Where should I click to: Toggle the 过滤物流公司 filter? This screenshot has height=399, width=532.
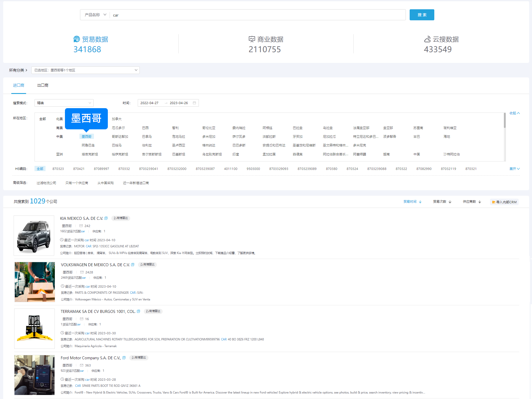click(46, 183)
